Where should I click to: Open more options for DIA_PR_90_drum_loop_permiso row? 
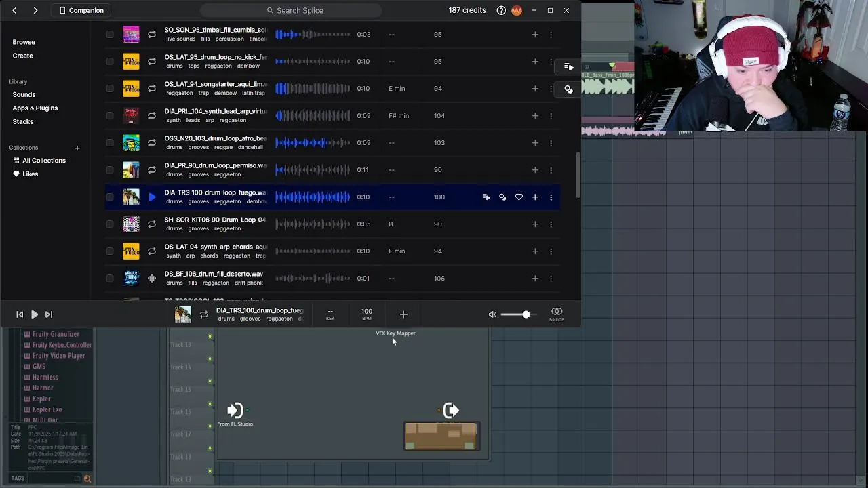click(551, 169)
